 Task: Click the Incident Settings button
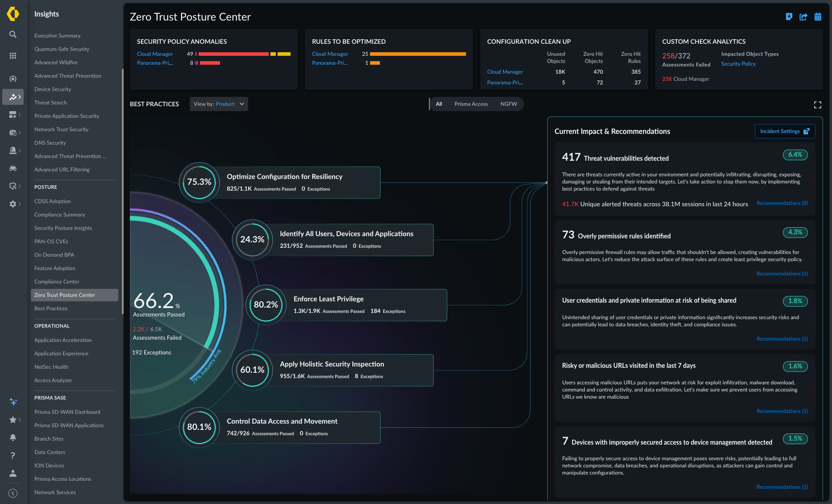(785, 131)
